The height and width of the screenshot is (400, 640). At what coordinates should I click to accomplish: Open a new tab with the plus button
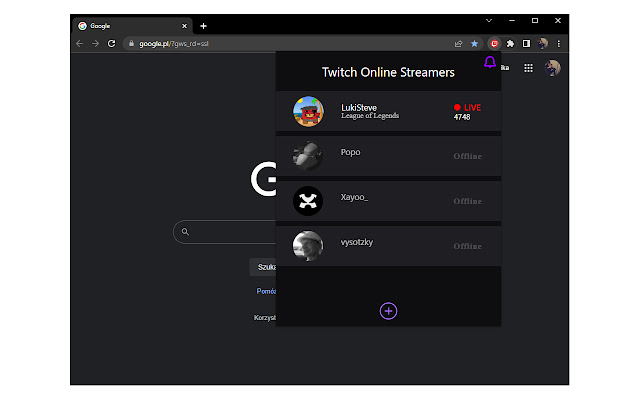point(203,26)
